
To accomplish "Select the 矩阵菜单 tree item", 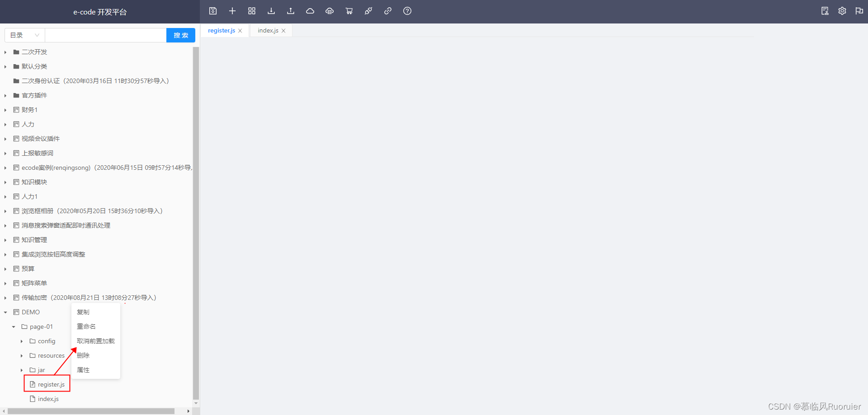I will coord(34,283).
